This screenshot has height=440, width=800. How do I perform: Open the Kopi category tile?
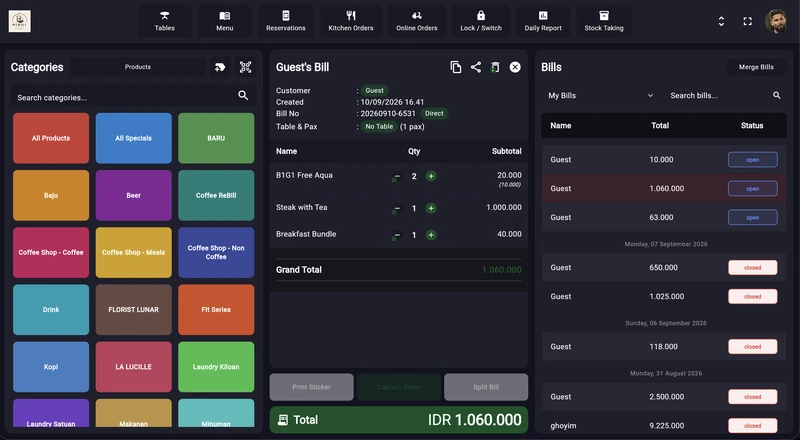[x=51, y=366]
